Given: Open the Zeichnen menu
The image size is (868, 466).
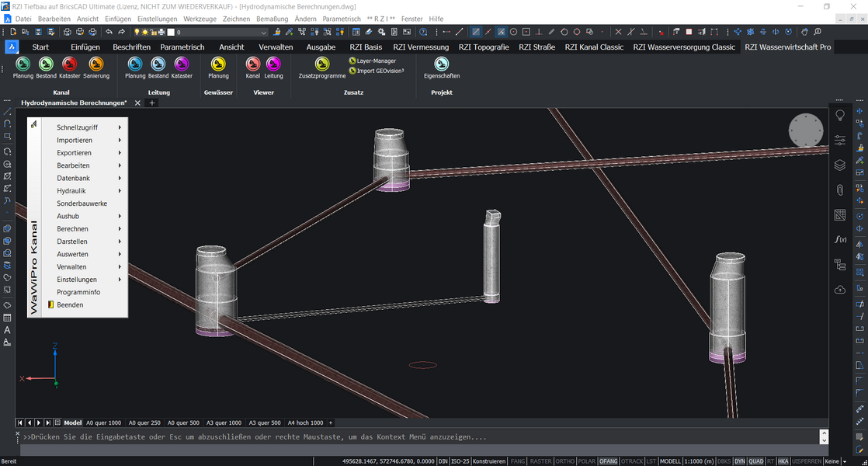Looking at the screenshot, I should pos(236,19).
